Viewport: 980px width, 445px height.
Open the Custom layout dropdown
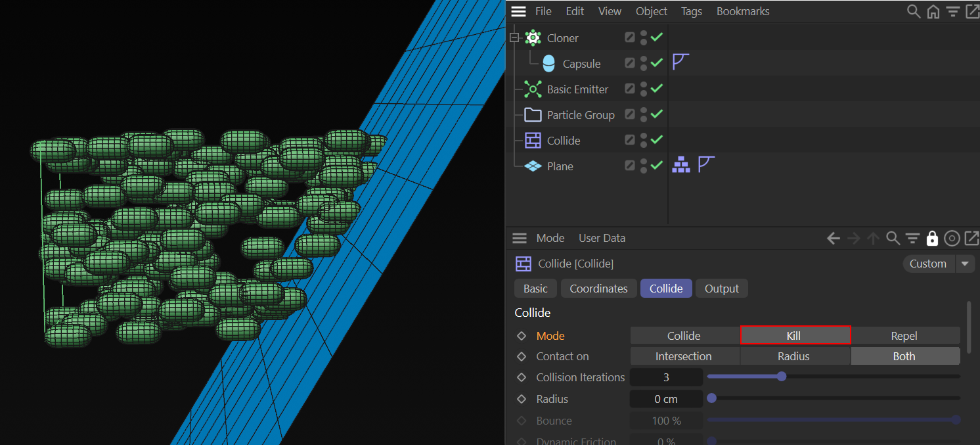[x=928, y=264]
